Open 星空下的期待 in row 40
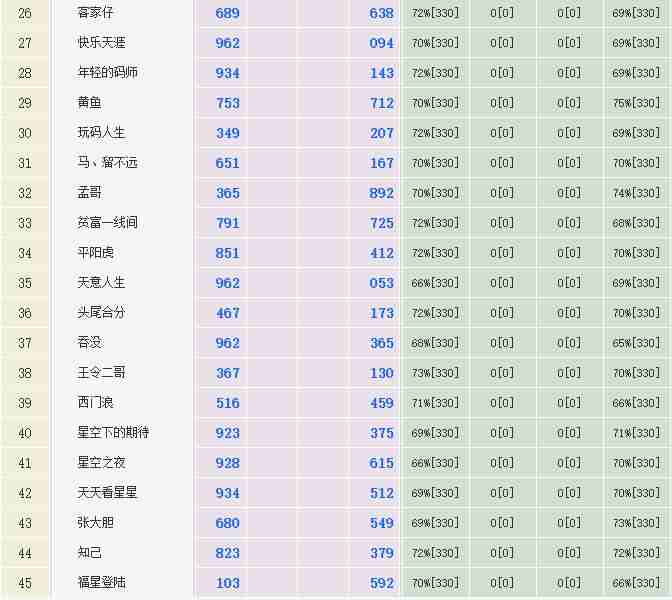Image resolution: width=672 pixels, height=600 pixels. [113, 433]
